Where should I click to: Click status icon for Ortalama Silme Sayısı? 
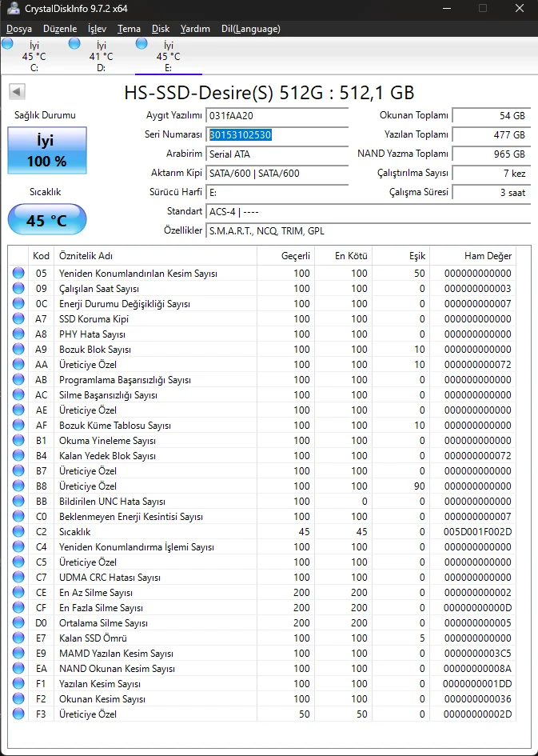point(18,622)
